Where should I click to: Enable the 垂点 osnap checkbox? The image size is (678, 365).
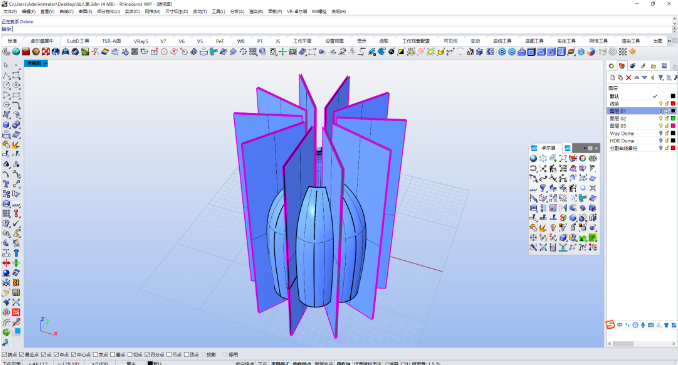click(x=112, y=355)
